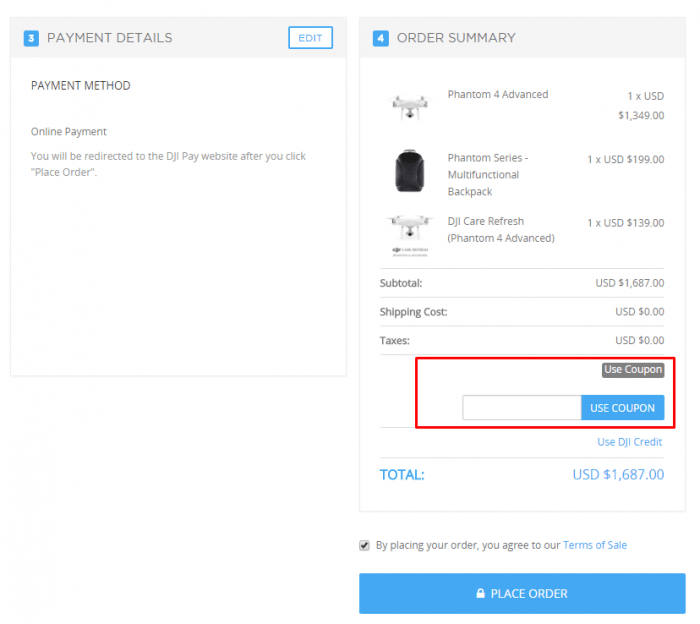Viewport: 700px width, 624px height.
Task: Apply coupon with blue USE COUPON button
Action: (x=622, y=408)
